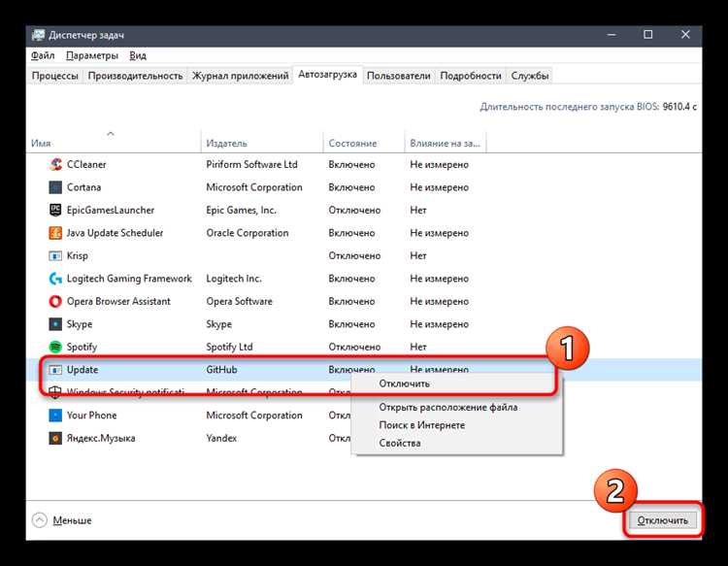Click the Spotify Ltd publisher cell
Image resolution: width=728 pixels, height=566 pixels.
(229, 347)
